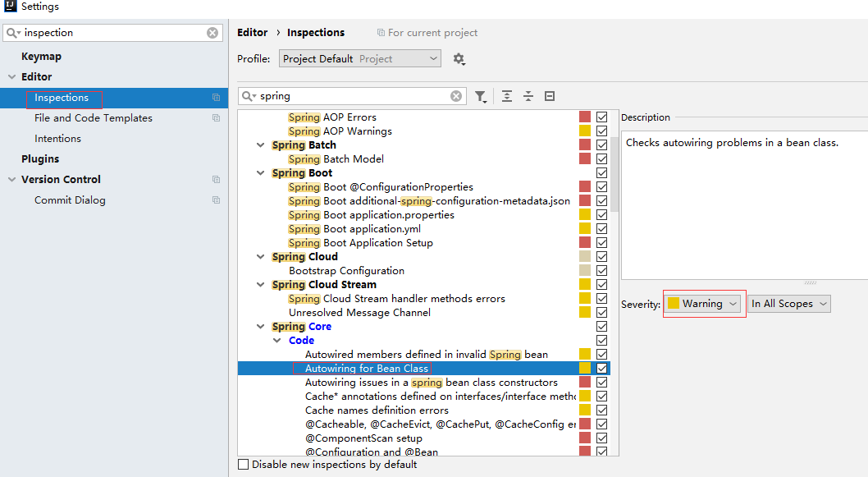Viewport: 868px width, 477px height.
Task: Click the Editor breadcrumb link
Action: tap(252, 33)
